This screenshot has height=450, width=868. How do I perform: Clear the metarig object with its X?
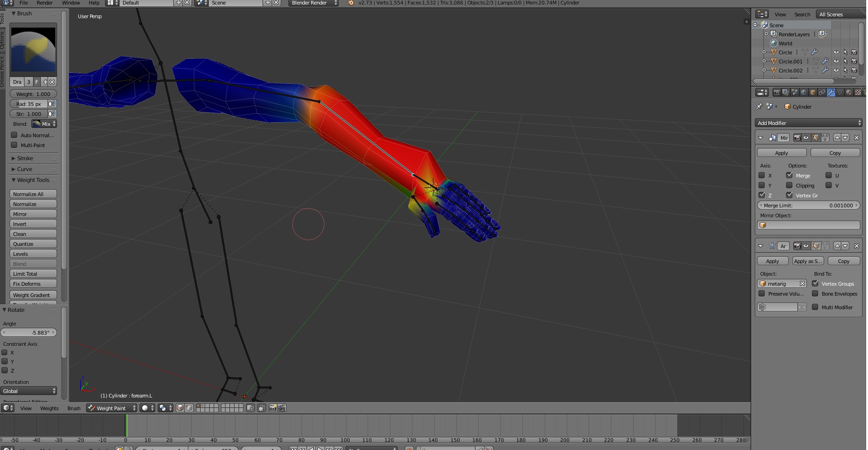tap(802, 284)
